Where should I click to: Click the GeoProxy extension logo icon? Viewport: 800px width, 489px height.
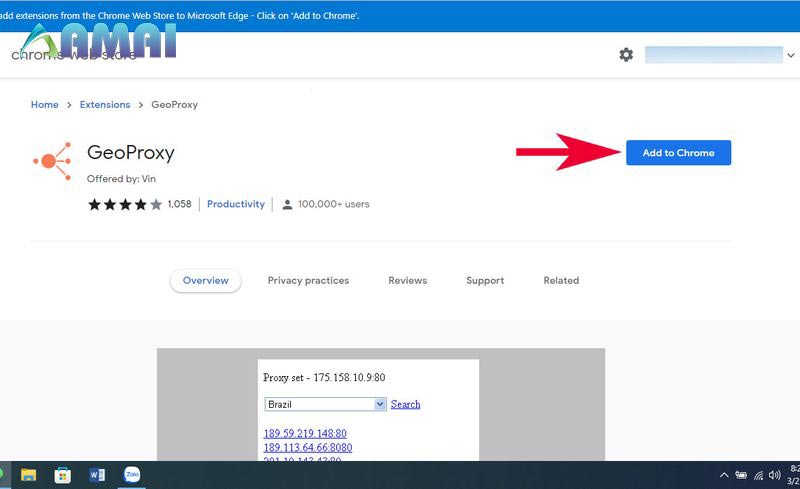pyautogui.click(x=52, y=161)
